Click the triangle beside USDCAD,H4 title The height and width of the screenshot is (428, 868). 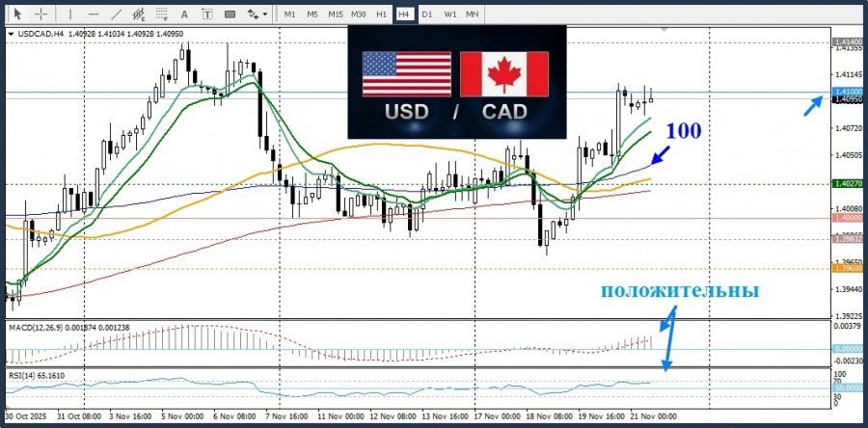click(x=11, y=34)
